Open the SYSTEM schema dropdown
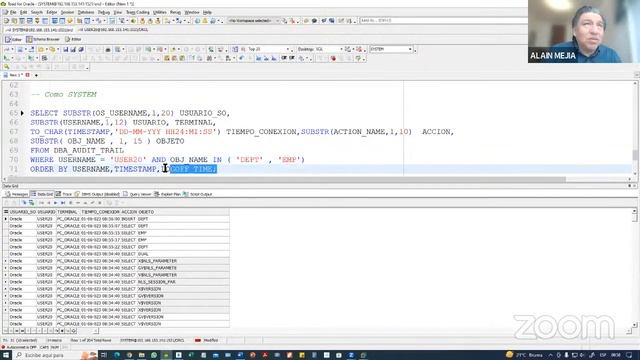 pyautogui.click(x=391, y=49)
